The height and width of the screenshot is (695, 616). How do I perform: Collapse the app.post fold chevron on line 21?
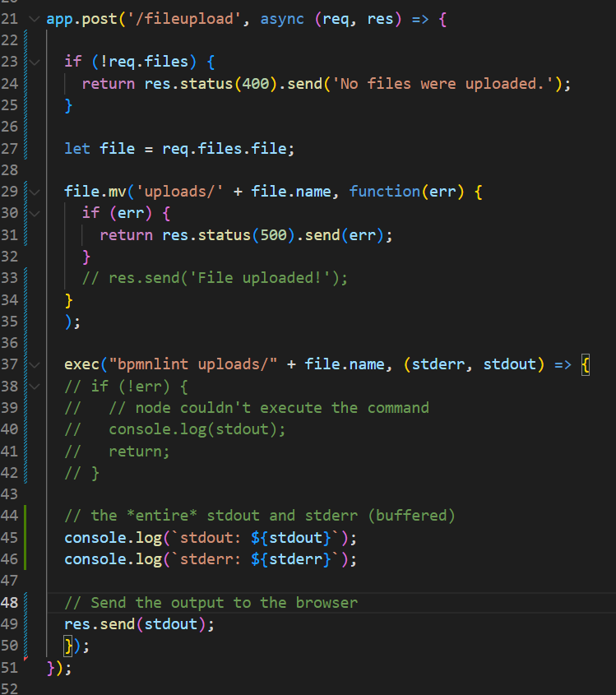(34, 19)
